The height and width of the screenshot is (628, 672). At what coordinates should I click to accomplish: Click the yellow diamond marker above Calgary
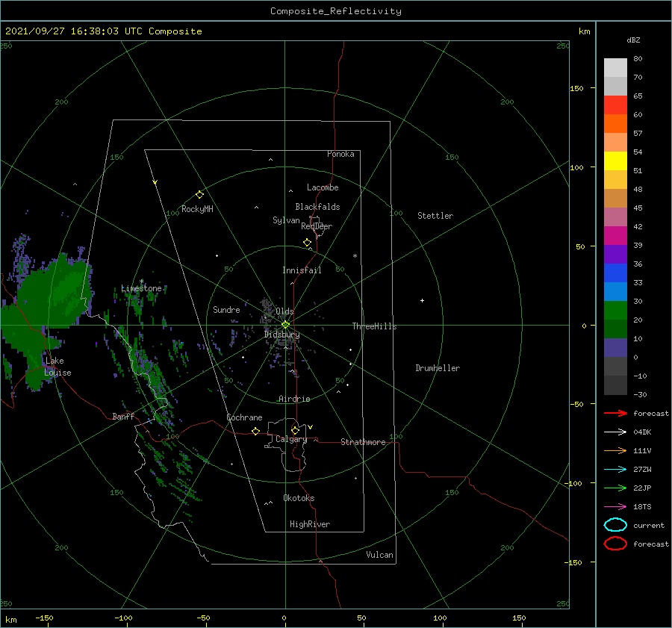pyautogui.click(x=295, y=430)
